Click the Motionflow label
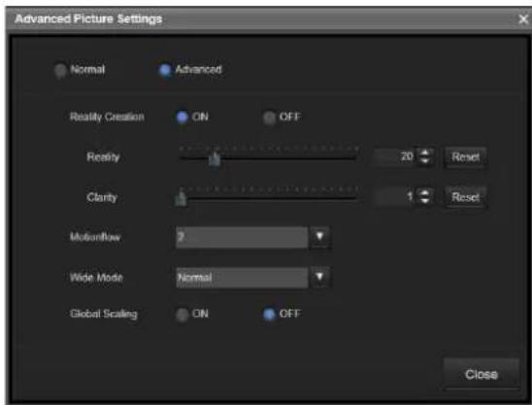This screenshot has height=405, width=532. [95, 237]
